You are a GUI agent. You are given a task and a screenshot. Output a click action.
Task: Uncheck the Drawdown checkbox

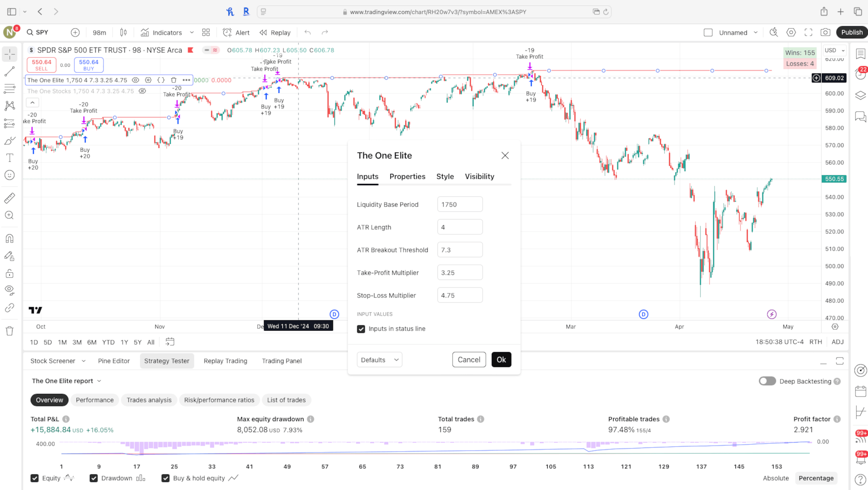pyautogui.click(x=94, y=478)
